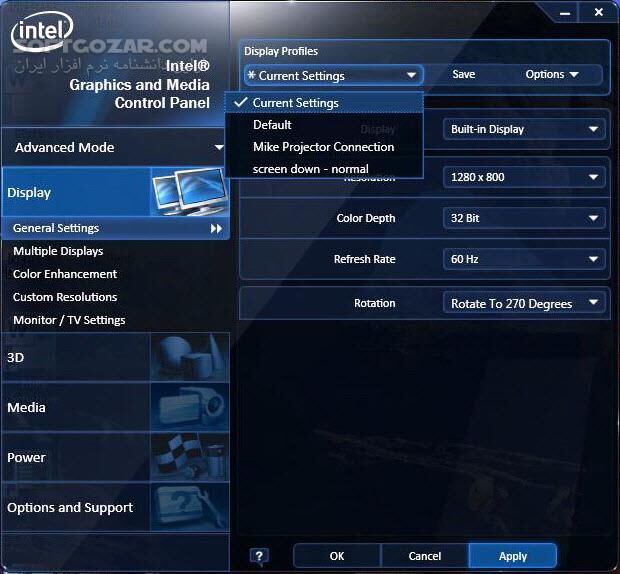
Task: Close the control panel window
Action: point(599,13)
